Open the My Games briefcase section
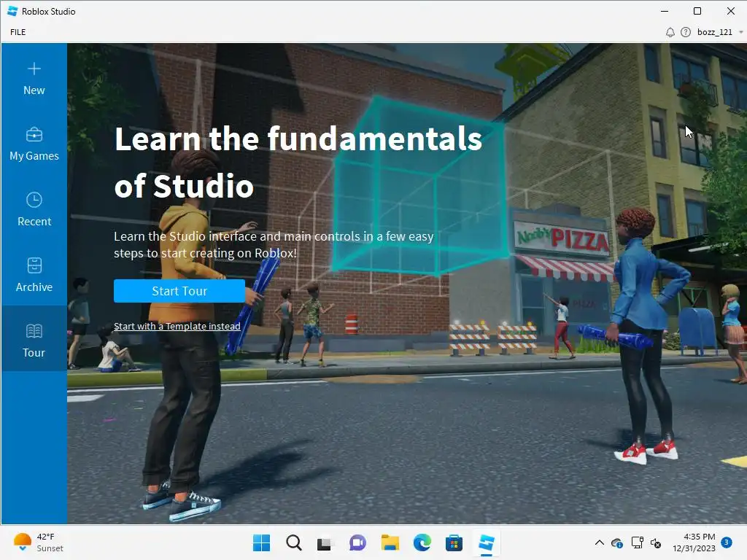 coord(34,144)
